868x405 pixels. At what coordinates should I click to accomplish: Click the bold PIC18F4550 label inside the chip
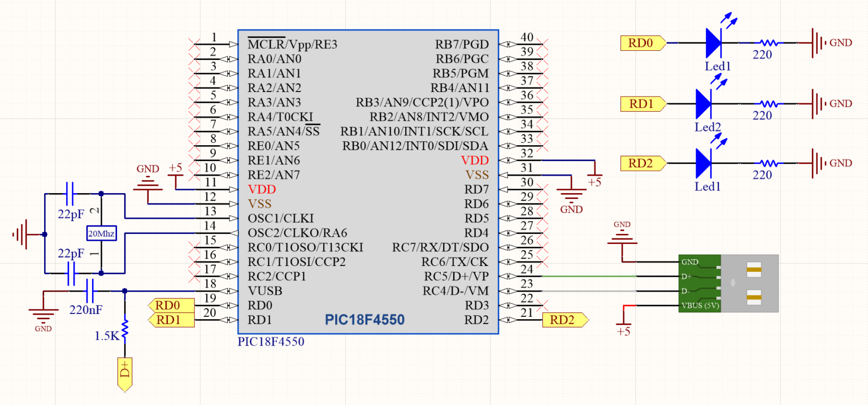pos(364,320)
